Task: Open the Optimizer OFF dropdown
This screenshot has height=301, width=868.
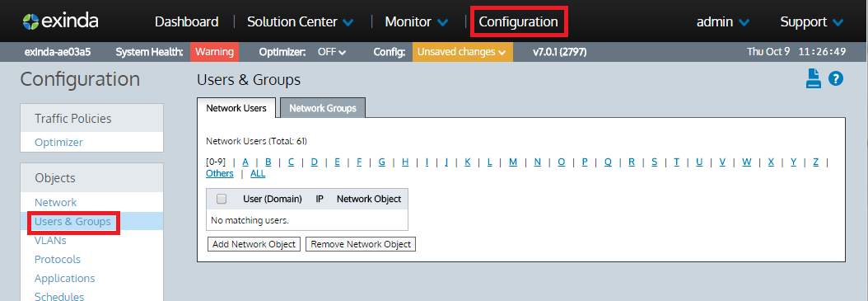Action: click(x=332, y=52)
